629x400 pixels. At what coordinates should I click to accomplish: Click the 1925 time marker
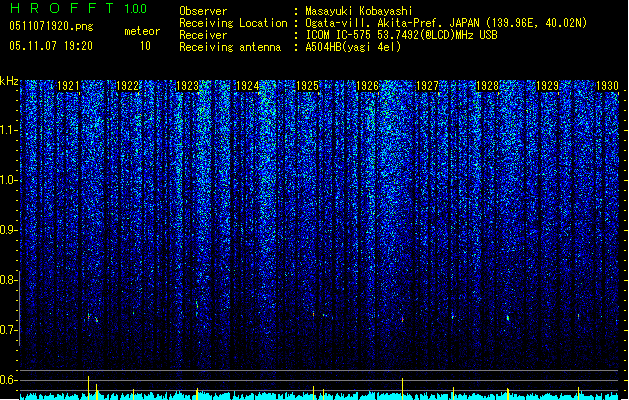307,86
